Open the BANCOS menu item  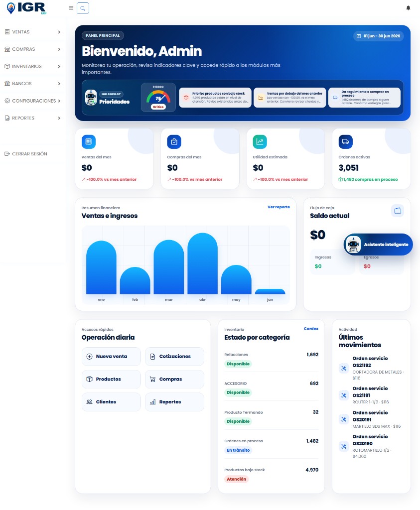point(32,84)
